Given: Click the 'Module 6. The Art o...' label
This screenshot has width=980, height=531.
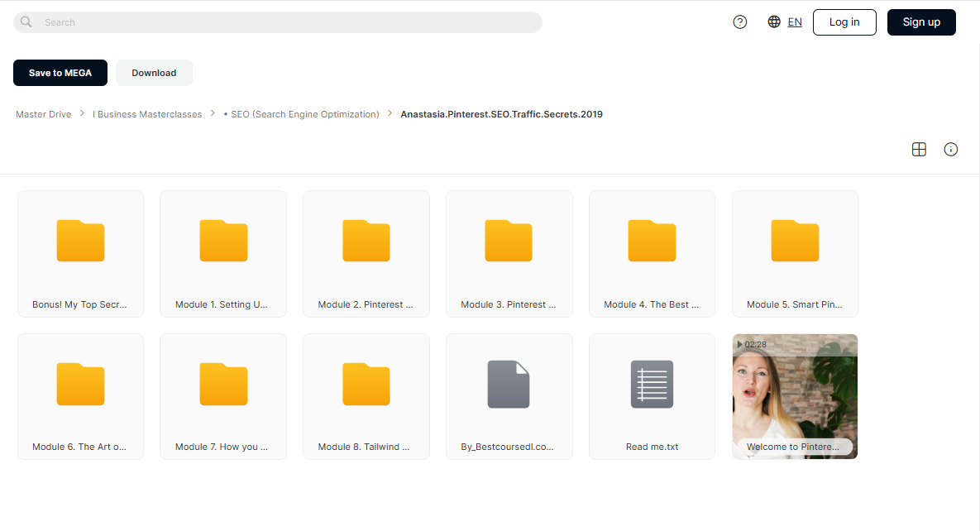Looking at the screenshot, I should coord(79,447).
